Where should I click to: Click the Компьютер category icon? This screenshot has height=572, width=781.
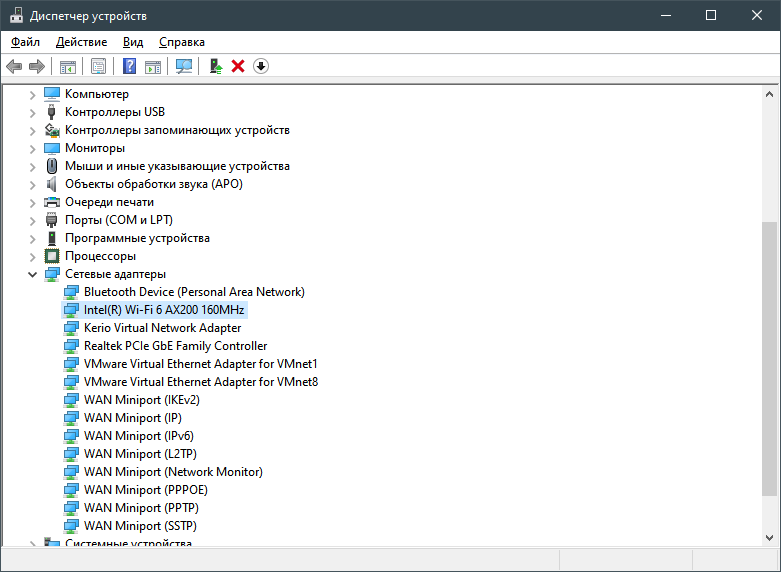52,94
